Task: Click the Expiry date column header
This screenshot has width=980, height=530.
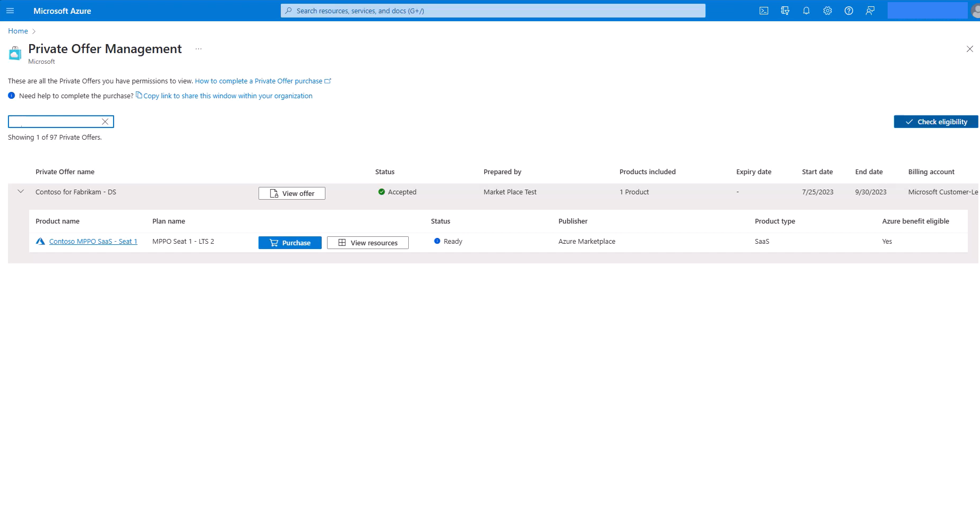Action: coord(754,172)
